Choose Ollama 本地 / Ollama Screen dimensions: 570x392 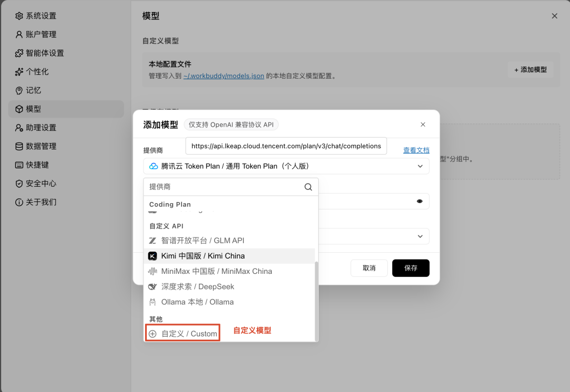coord(230,302)
